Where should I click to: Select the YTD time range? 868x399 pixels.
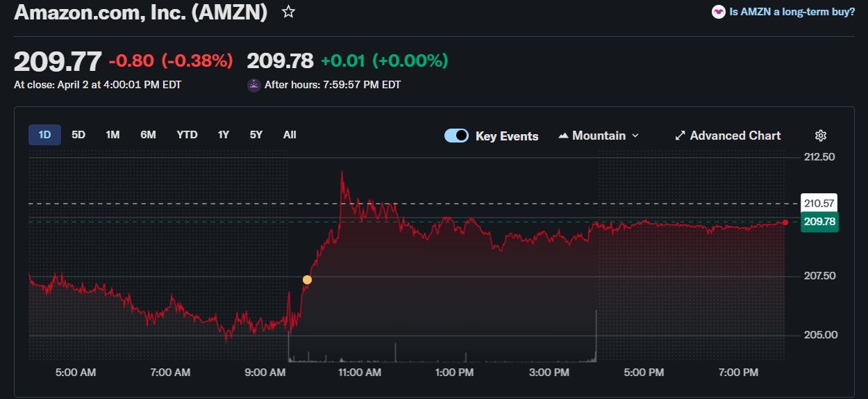tap(187, 135)
